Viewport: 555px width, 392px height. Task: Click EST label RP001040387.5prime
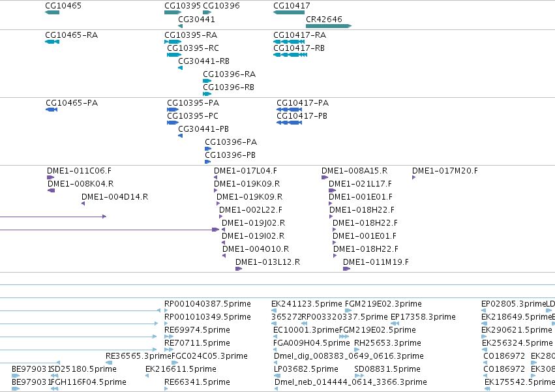click(x=208, y=304)
